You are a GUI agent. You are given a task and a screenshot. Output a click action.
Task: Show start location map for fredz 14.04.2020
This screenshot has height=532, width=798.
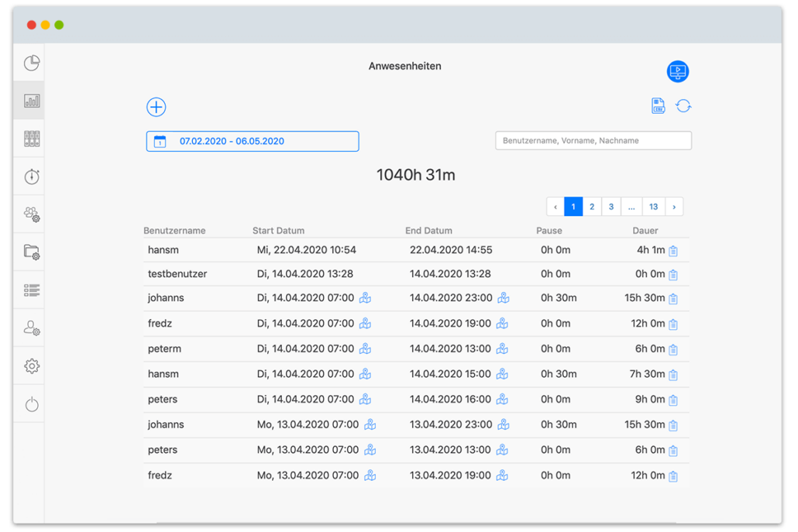click(365, 324)
